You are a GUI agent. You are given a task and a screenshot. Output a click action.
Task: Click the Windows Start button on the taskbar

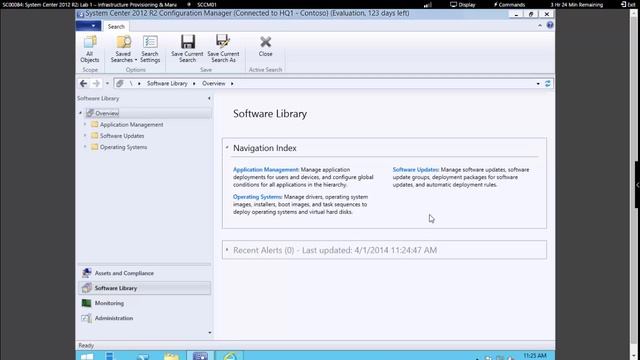click(87, 356)
